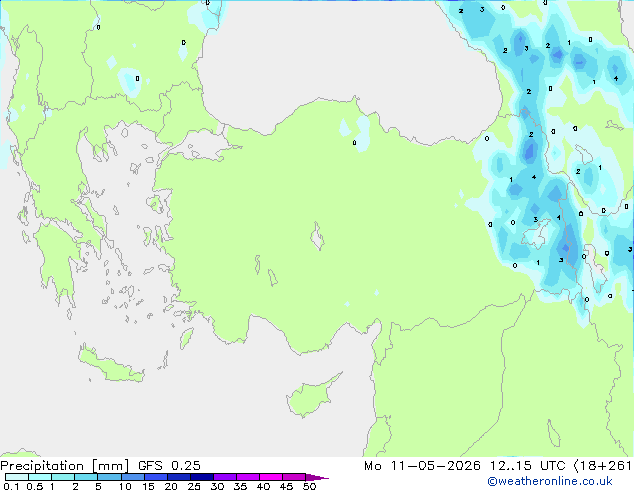The width and height of the screenshot is (634, 490).
Task: Click the 10–15 mm legend swatch
Action: tap(132, 477)
